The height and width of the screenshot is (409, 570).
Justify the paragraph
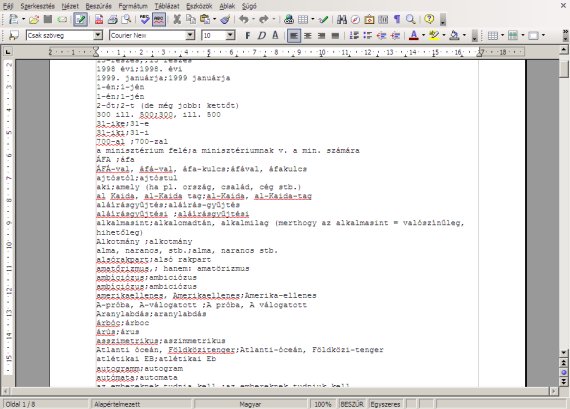[335, 35]
